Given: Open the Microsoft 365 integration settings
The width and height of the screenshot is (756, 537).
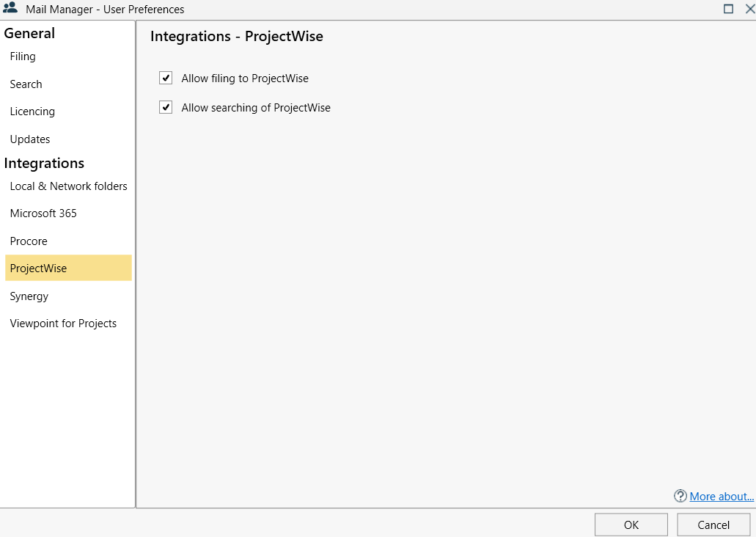Looking at the screenshot, I should 43,213.
